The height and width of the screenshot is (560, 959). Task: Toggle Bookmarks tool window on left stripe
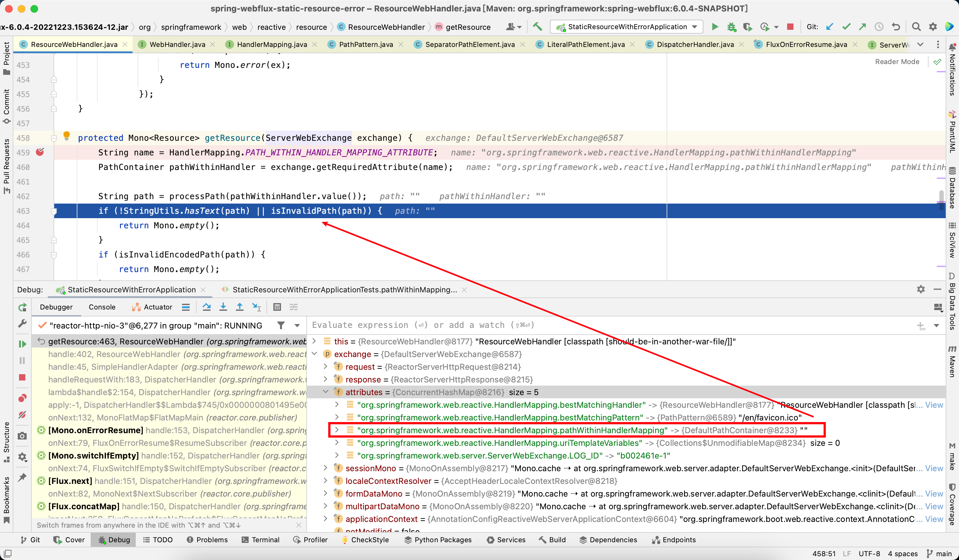(6, 500)
